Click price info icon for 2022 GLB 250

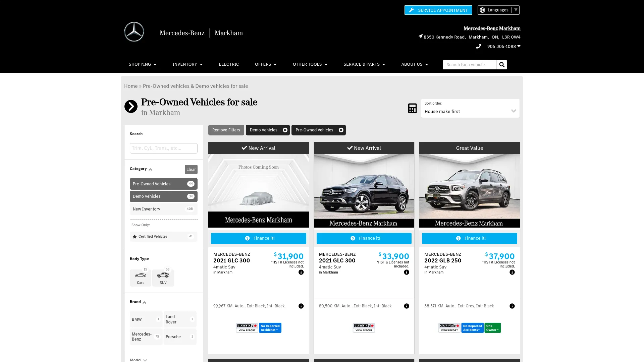point(512,273)
